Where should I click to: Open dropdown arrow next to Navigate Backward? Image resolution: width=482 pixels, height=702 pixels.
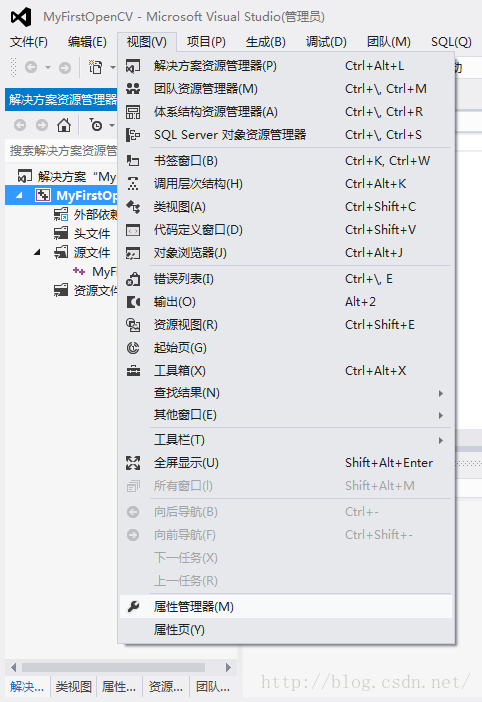47,68
